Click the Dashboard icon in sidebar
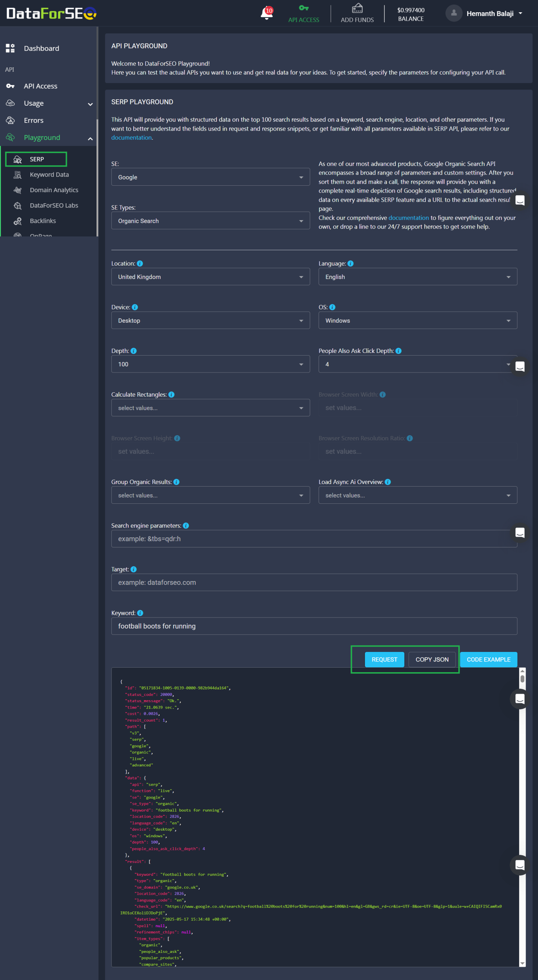The width and height of the screenshot is (538, 980). [10, 48]
